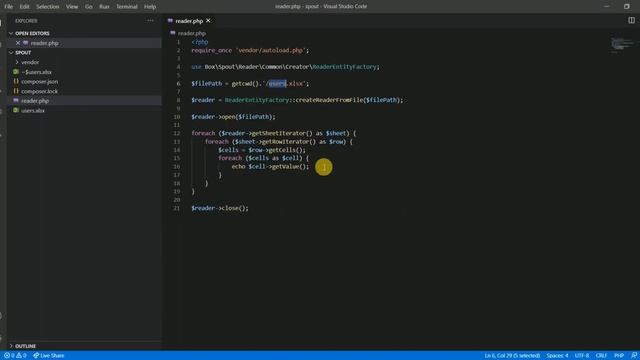This screenshot has width=640, height=360.
Task: Open the Edit menu
Action: tap(24, 7)
